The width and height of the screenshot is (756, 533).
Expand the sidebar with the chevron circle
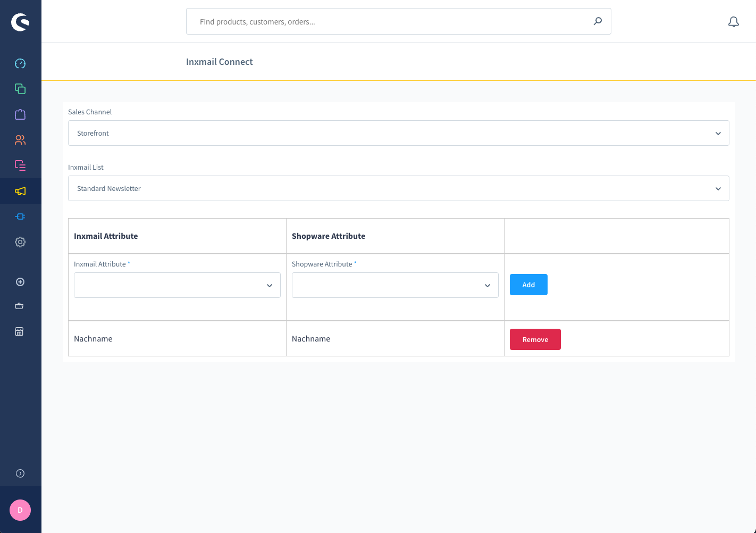click(x=20, y=473)
